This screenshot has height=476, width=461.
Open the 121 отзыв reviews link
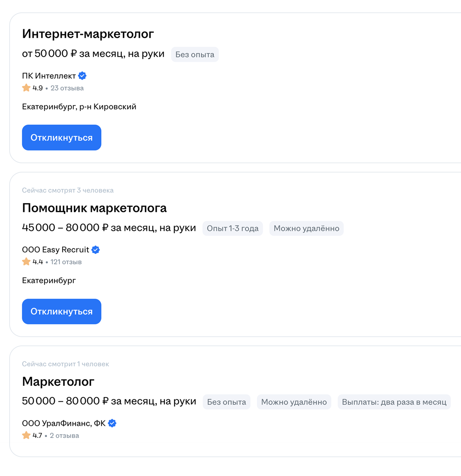click(66, 262)
